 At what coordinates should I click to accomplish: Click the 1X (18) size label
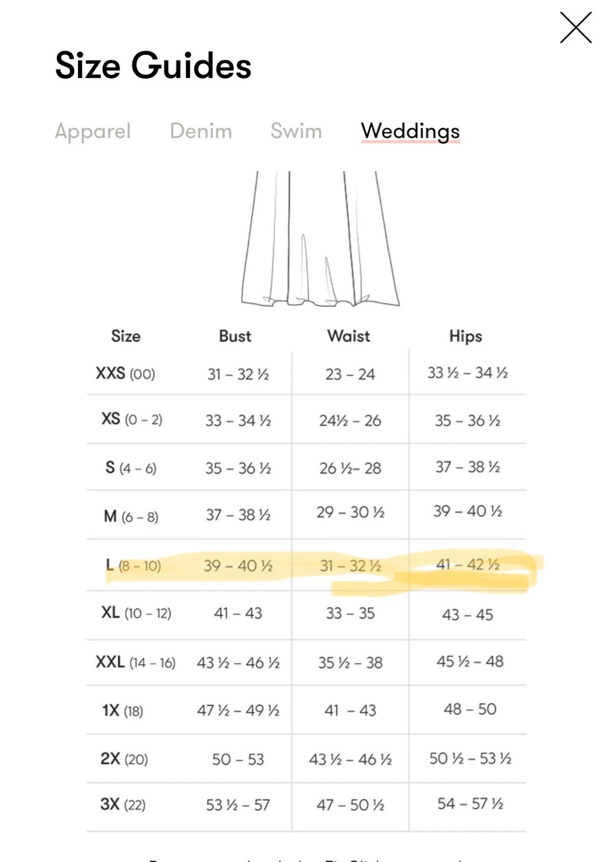[x=123, y=711]
